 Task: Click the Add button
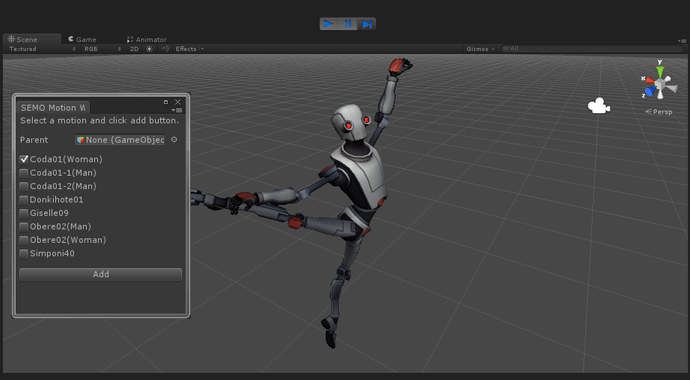coord(100,274)
